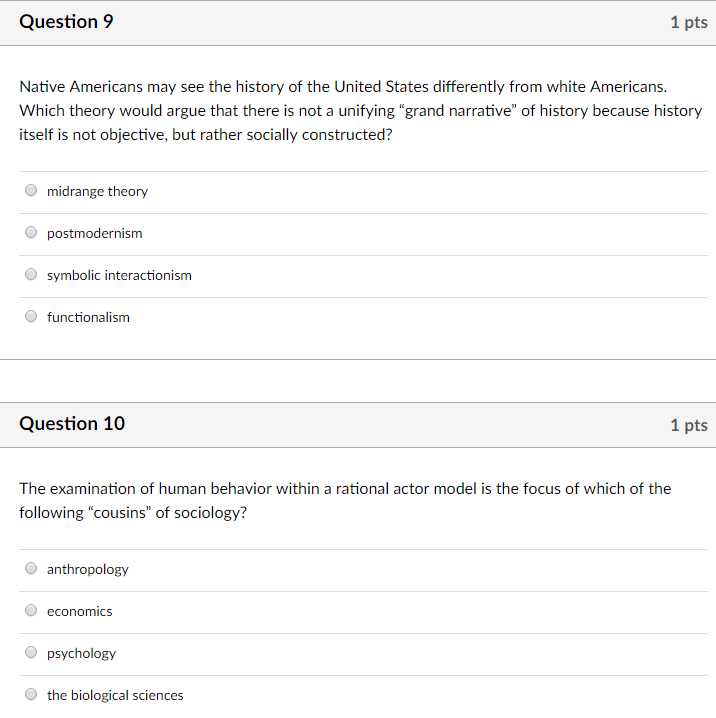Pick the functionalism radio button
The width and height of the screenshot is (716, 718).
click(31, 316)
